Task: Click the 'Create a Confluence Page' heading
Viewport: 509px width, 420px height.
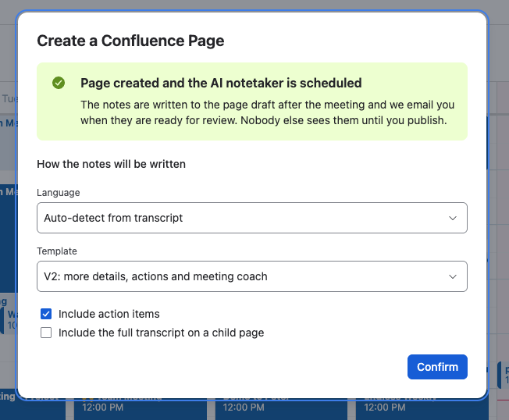Action: click(x=130, y=41)
